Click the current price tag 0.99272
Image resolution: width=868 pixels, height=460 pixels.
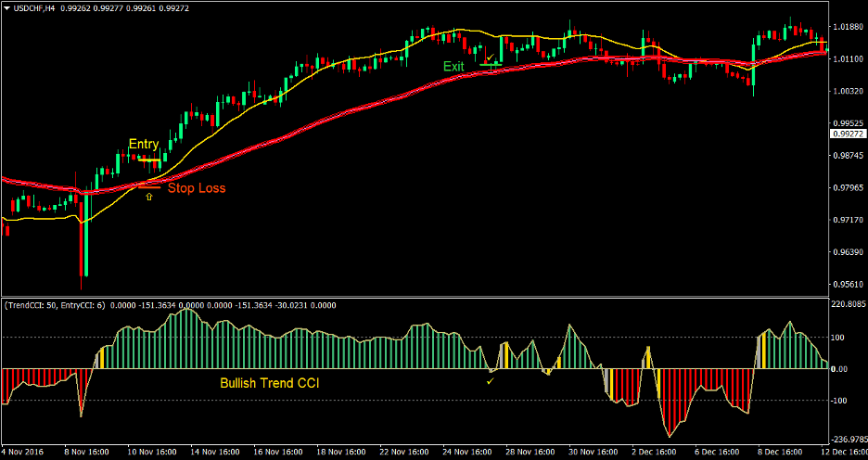[x=848, y=134]
